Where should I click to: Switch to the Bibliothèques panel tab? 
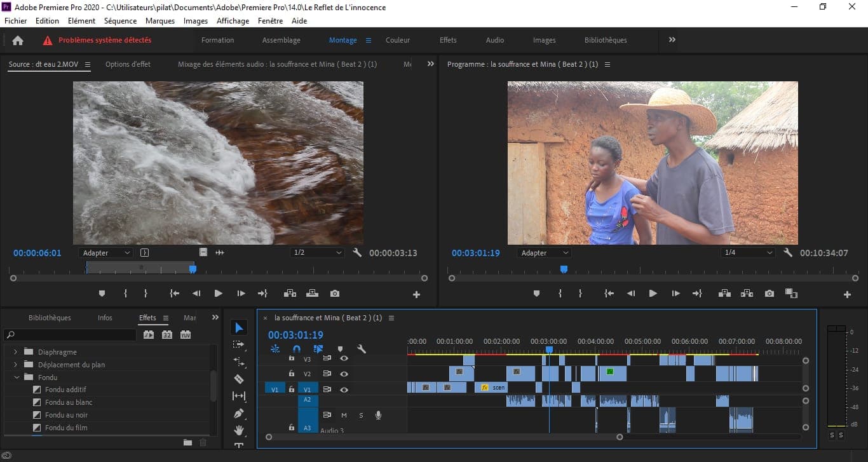50,318
